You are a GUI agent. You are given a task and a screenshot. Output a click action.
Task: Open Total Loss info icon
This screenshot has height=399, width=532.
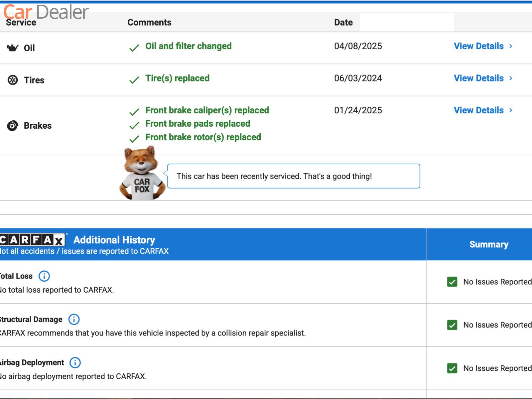pos(44,276)
